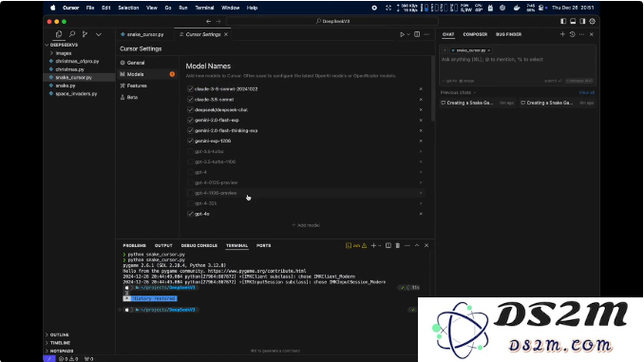Viewport: 644px width, 362px height.
Task: Toggle the bottom panel layout icon
Action: [573, 21]
